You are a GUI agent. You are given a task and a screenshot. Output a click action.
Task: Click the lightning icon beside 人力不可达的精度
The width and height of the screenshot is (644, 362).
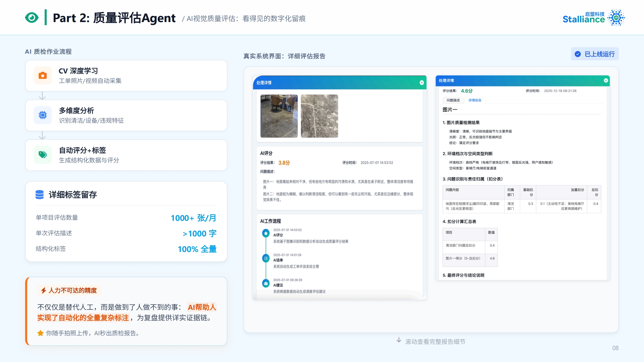pos(44,290)
